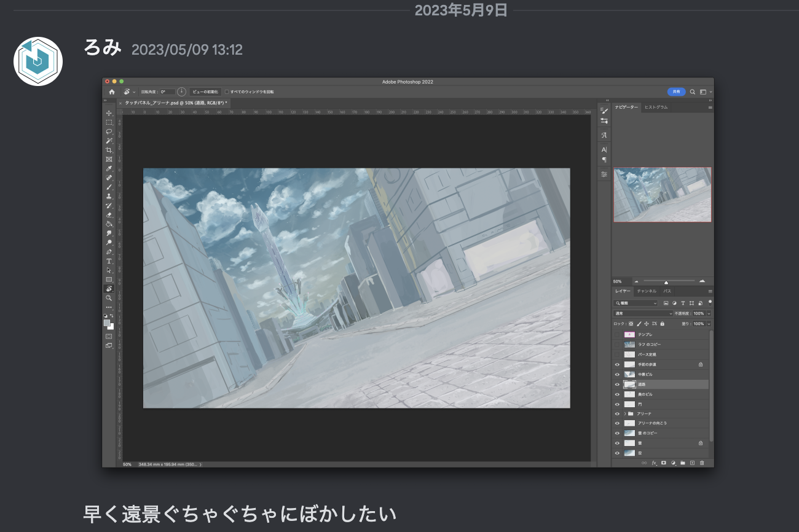This screenshot has height=532, width=799.
Task: Choose the Horizontal Type tool
Action: click(x=109, y=261)
